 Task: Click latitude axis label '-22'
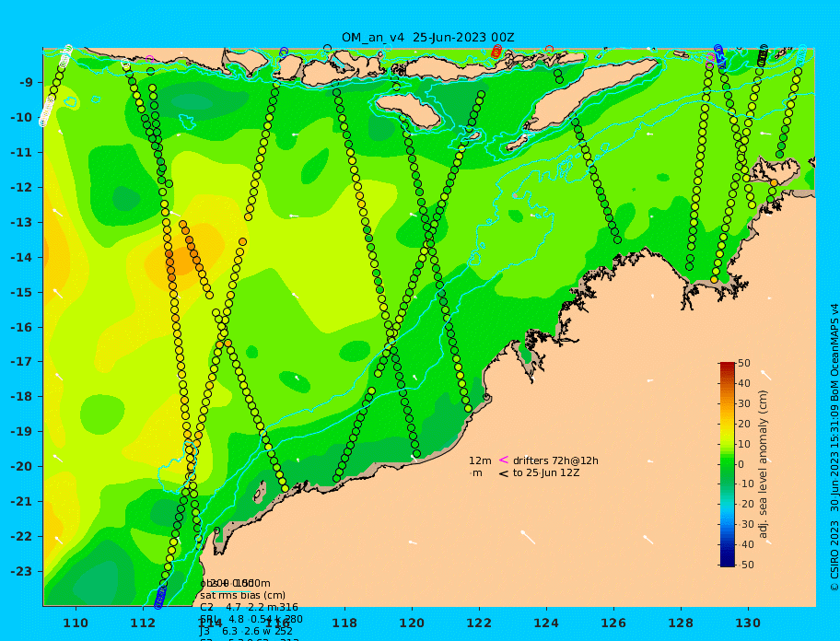point(21,537)
